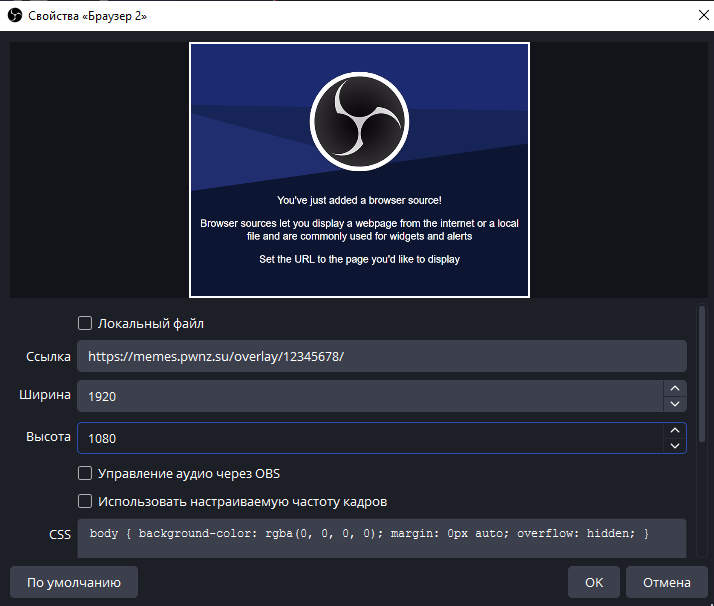Image resolution: width=714 pixels, height=606 pixels.
Task: Focus the Высота field showing 1080
Action: click(370, 438)
